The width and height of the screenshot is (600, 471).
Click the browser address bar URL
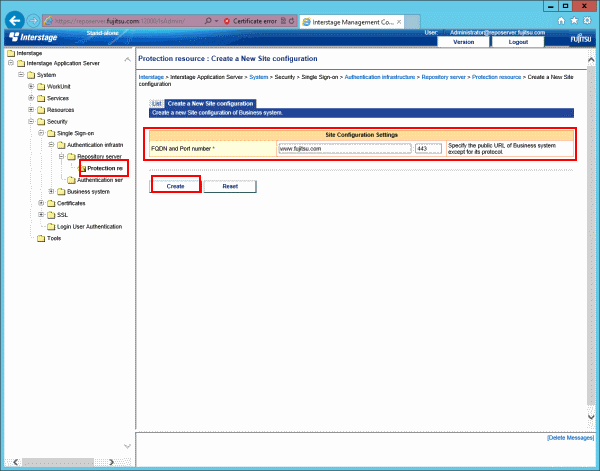[122, 21]
